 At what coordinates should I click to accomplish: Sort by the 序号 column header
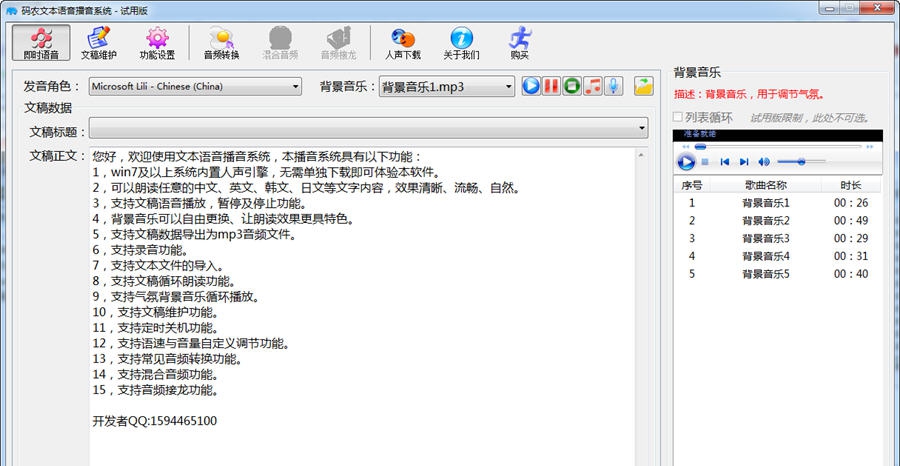pos(692,185)
